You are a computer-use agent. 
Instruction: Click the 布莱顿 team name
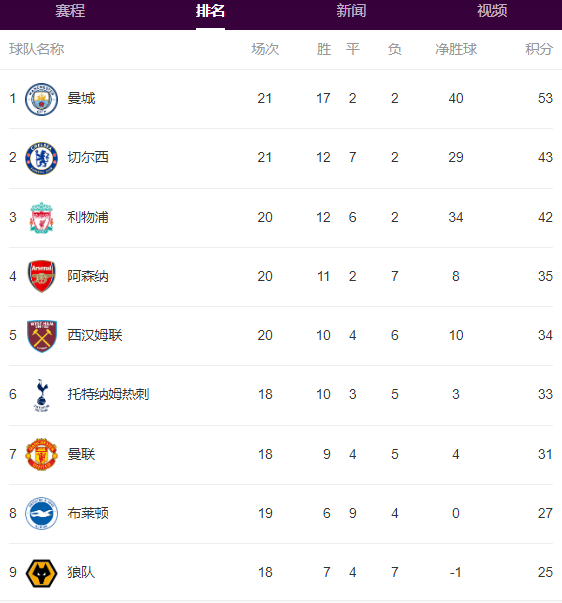(x=88, y=513)
